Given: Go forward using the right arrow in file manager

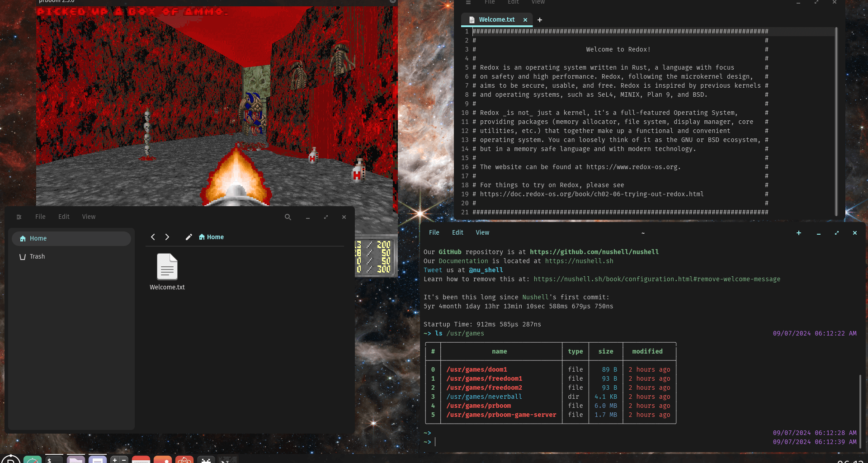Looking at the screenshot, I should [167, 237].
